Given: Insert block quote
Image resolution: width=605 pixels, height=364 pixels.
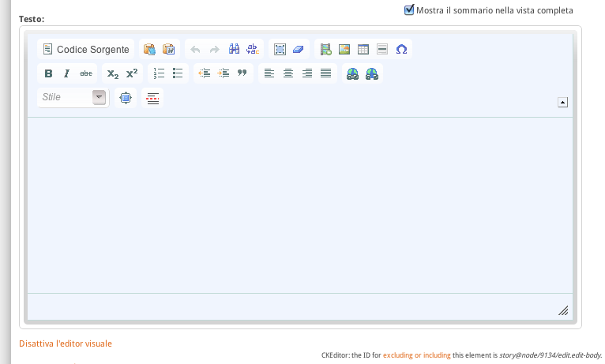Looking at the screenshot, I should [x=242, y=73].
